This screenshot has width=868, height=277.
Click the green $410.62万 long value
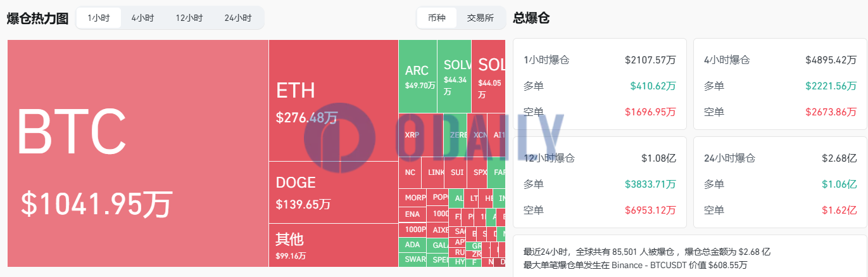point(653,86)
